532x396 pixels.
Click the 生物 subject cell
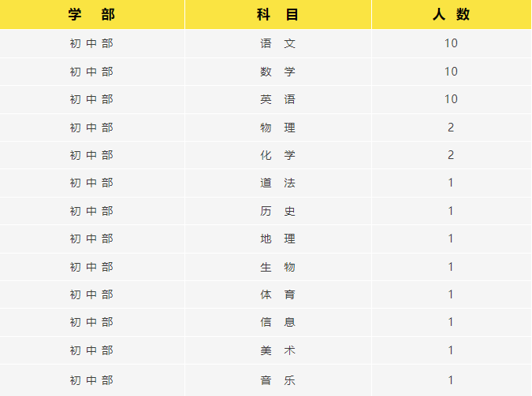pyautogui.click(x=278, y=267)
